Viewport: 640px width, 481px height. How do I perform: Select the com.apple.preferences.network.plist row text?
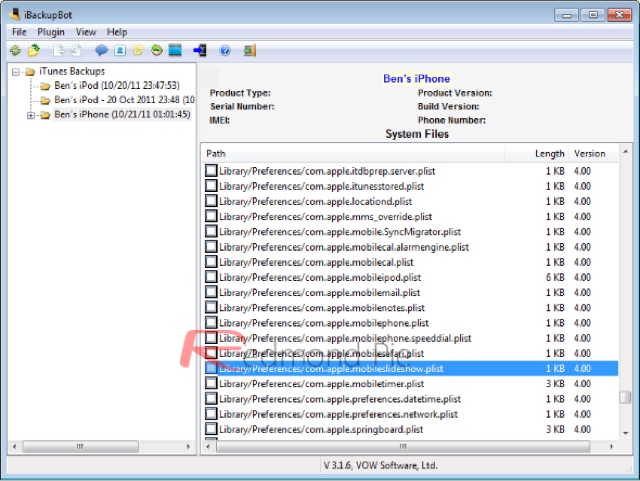[338, 414]
